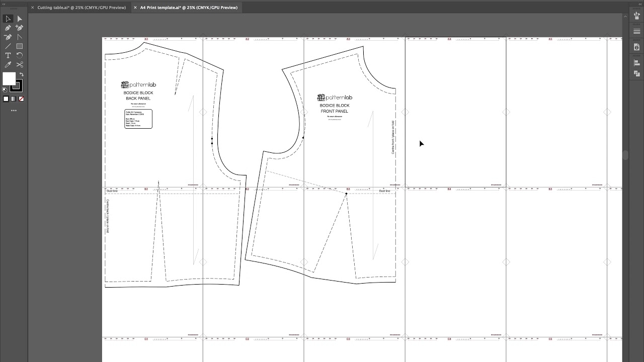Screen dimensions: 644x362
Task: Select the Pen tool
Action: click(x=8, y=28)
